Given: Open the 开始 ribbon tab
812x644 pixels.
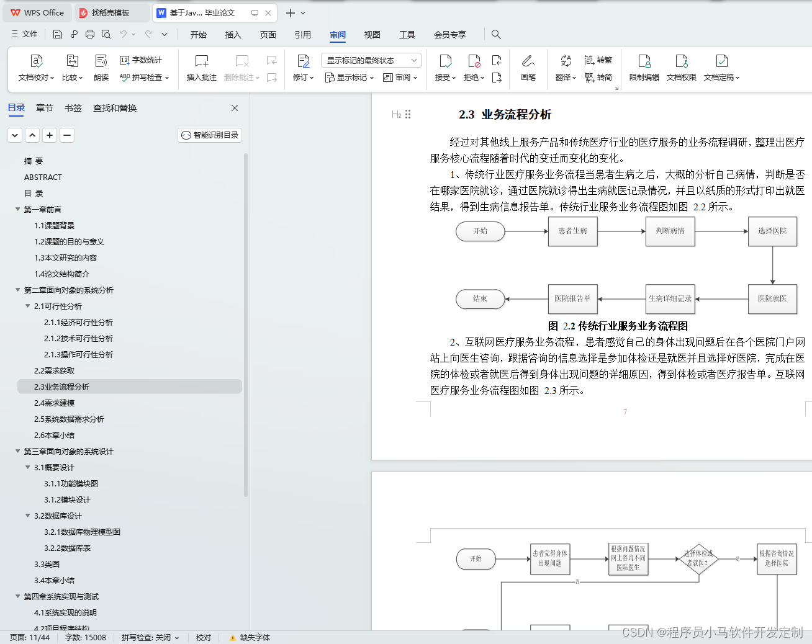Looking at the screenshot, I should [x=199, y=35].
